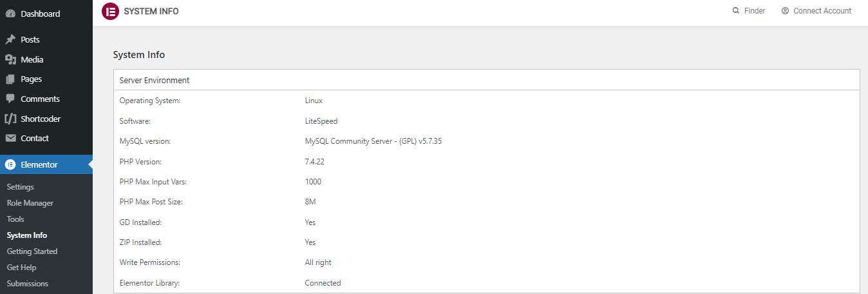View form Submissions
The height and width of the screenshot is (294, 868).
tap(28, 284)
